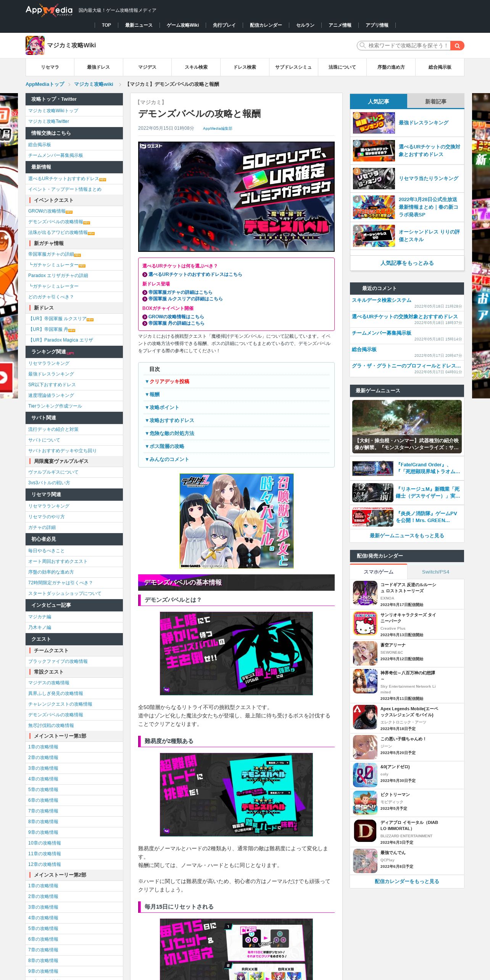This screenshot has height=980, width=490.
Task: Open 最新ニュース in top navigation
Action: (139, 25)
